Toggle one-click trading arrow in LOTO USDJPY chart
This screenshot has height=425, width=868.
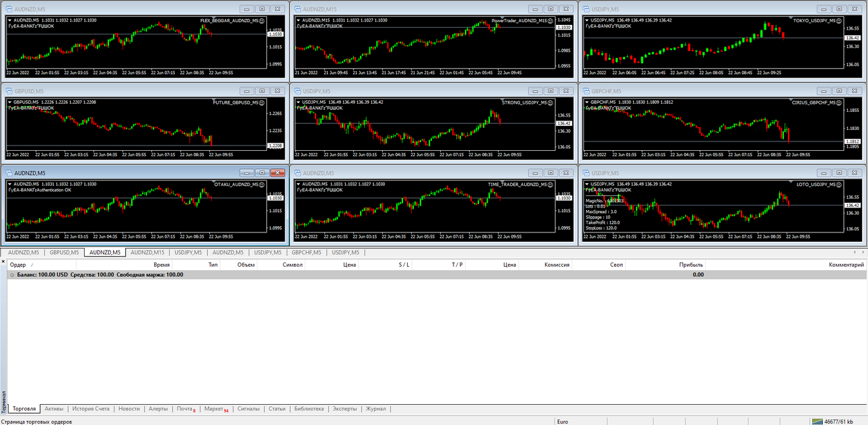tap(587, 184)
